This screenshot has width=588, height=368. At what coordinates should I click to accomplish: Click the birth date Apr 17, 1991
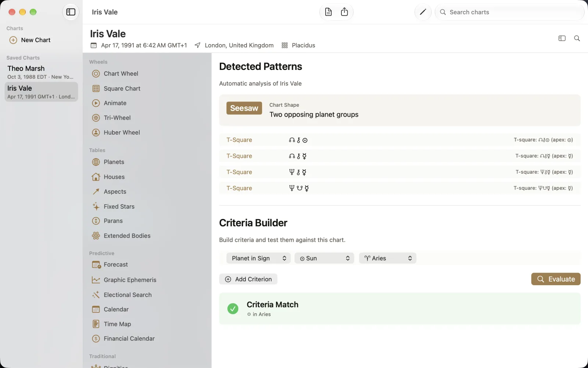(x=144, y=45)
